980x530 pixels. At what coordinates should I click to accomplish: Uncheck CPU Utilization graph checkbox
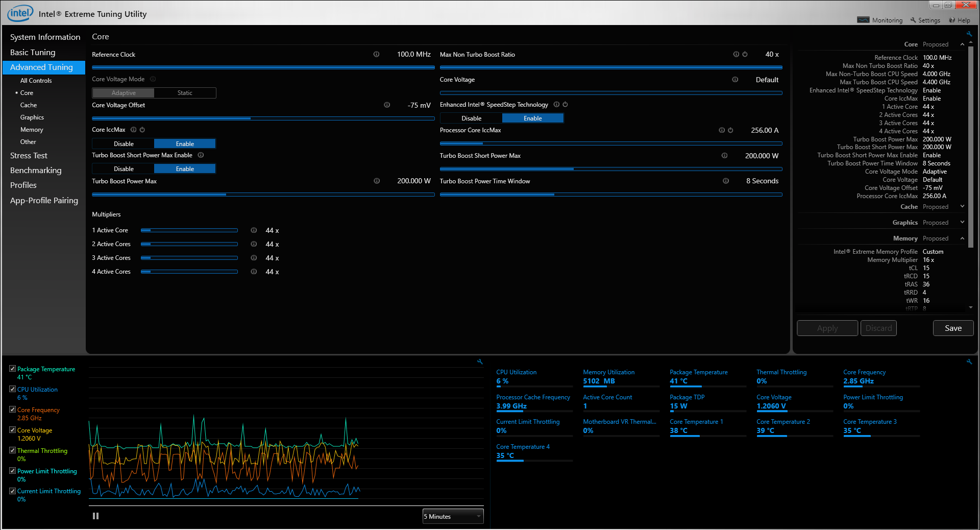pyautogui.click(x=12, y=389)
